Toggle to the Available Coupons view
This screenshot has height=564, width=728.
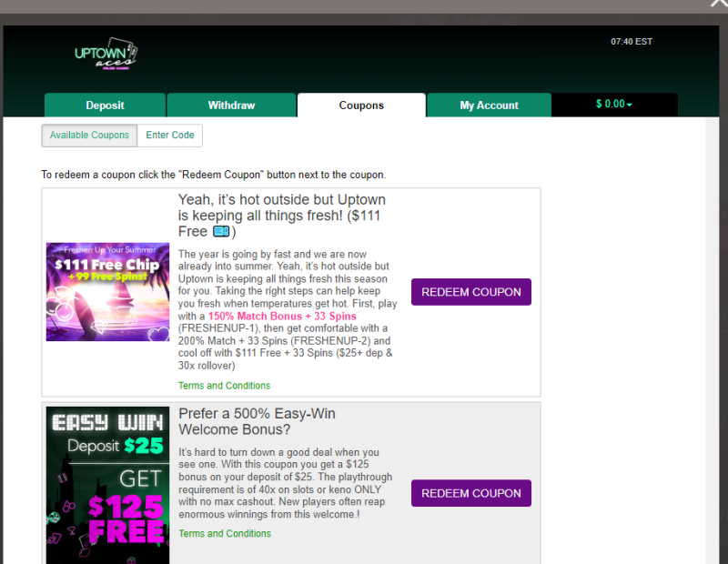pos(89,136)
